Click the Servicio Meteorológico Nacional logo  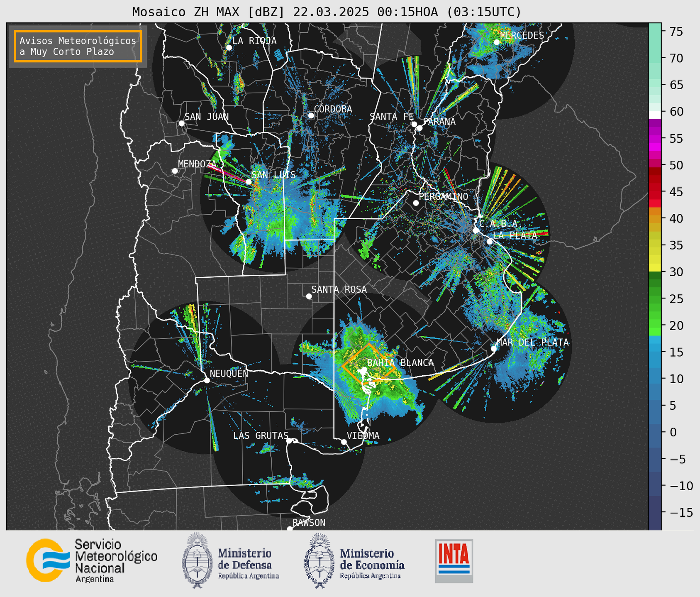click(x=48, y=560)
